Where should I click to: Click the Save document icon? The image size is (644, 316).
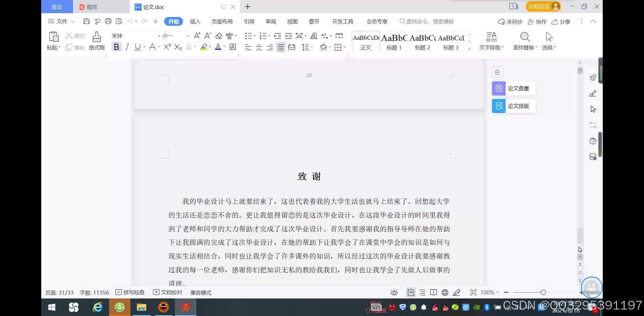pos(86,21)
